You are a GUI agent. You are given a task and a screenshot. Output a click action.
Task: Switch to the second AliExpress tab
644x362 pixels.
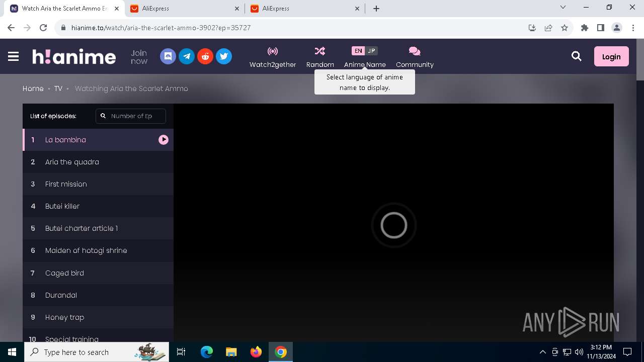pos(305,9)
